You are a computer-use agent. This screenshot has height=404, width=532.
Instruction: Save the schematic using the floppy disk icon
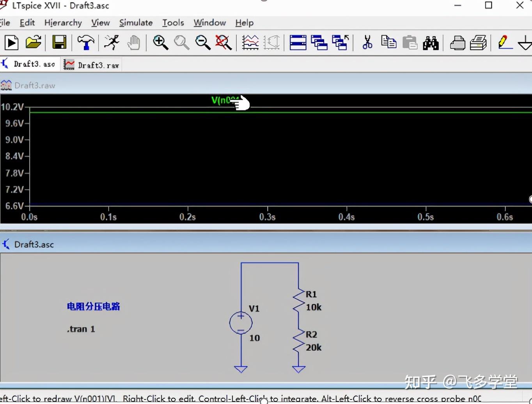pyautogui.click(x=59, y=43)
